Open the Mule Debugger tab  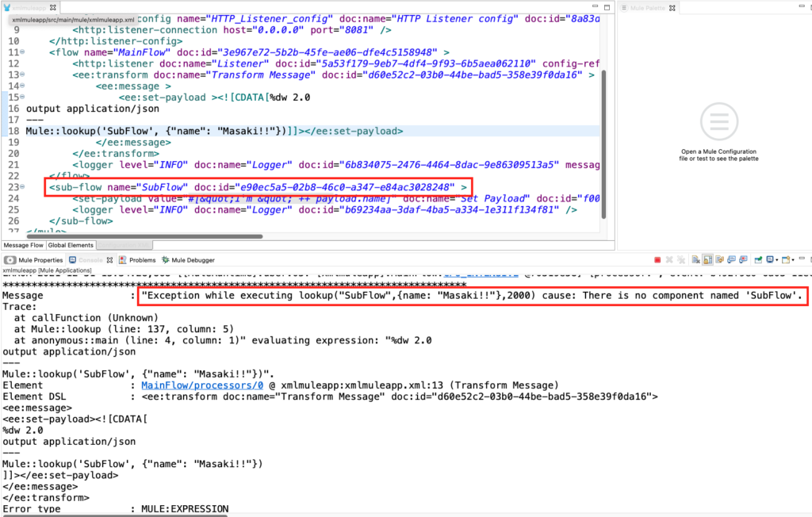click(x=188, y=260)
